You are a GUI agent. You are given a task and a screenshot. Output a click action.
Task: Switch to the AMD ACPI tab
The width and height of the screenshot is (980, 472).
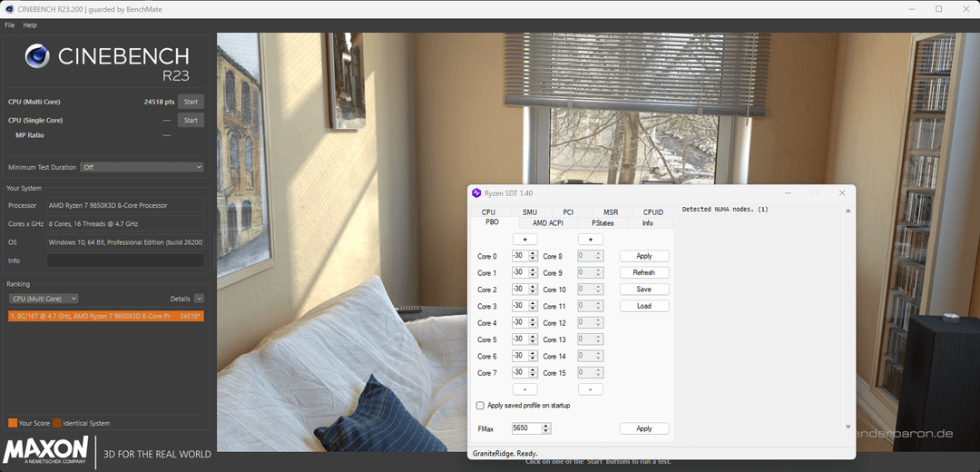547,222
